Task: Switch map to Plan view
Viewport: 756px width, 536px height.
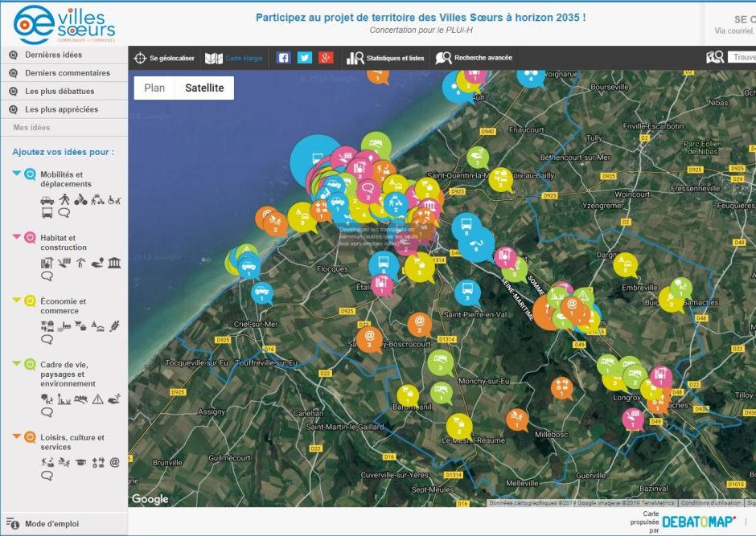Action: tap(154, 88)
